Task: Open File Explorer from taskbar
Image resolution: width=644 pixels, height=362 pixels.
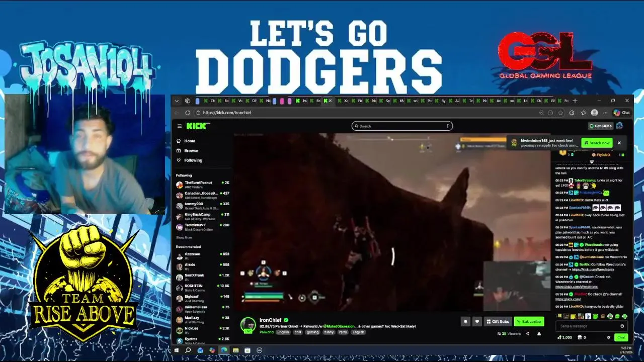Action: point(235,350)
